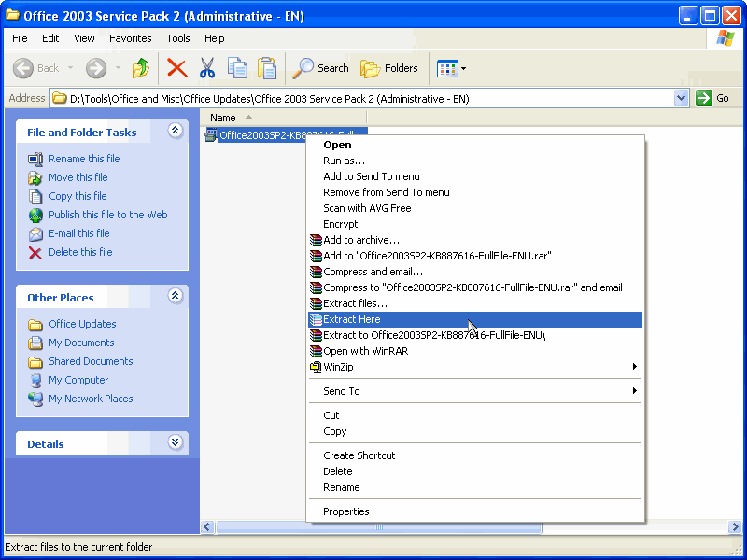Toggle the Folders pane button

click(389, 68)
